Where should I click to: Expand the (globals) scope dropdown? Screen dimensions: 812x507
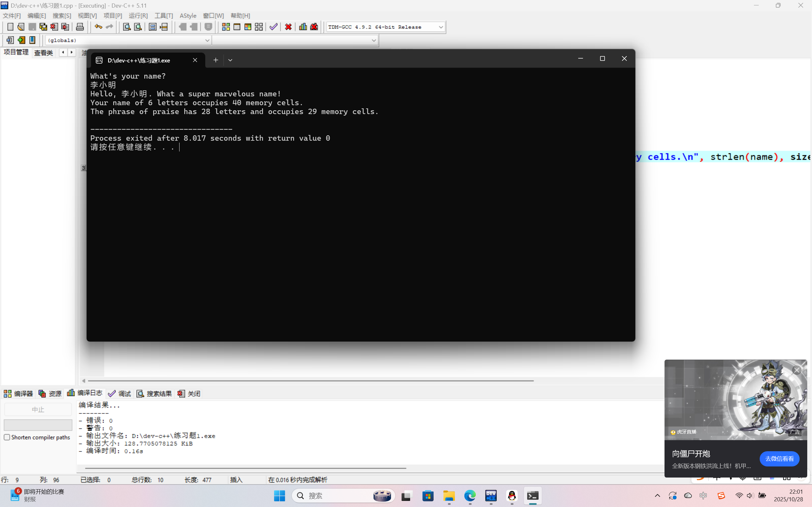[207, 40]
